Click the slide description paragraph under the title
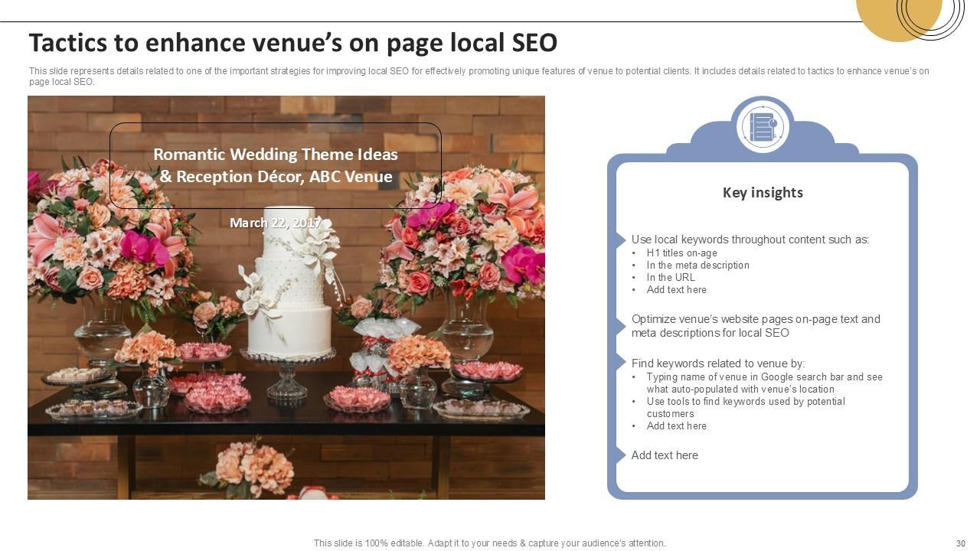980x551 pixels. [x=479, y=77]
